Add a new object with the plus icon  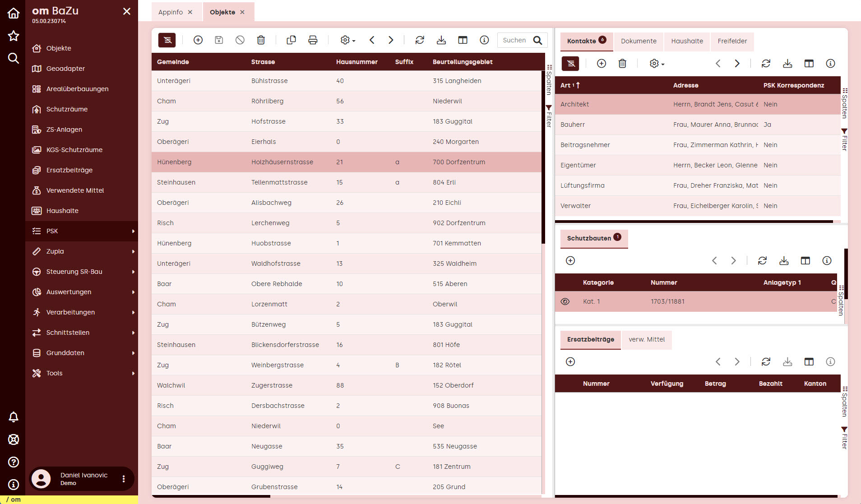pos(198,40)
